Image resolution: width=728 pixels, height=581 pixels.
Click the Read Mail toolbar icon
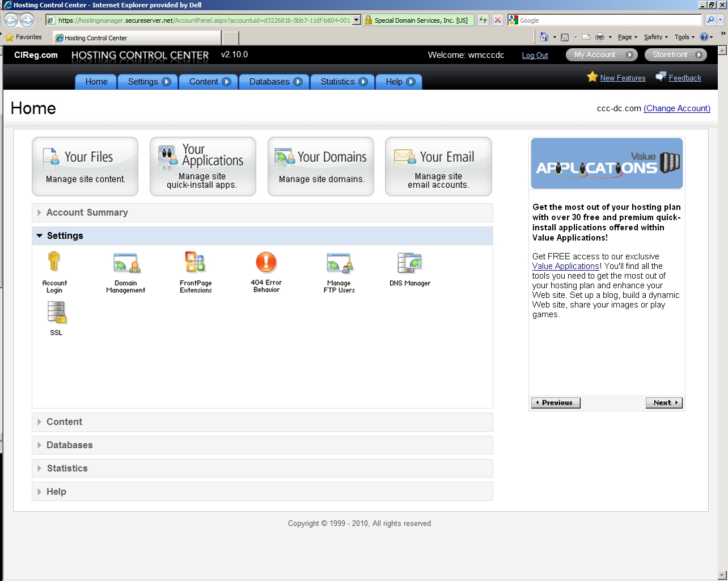click(x=586, y=37)
